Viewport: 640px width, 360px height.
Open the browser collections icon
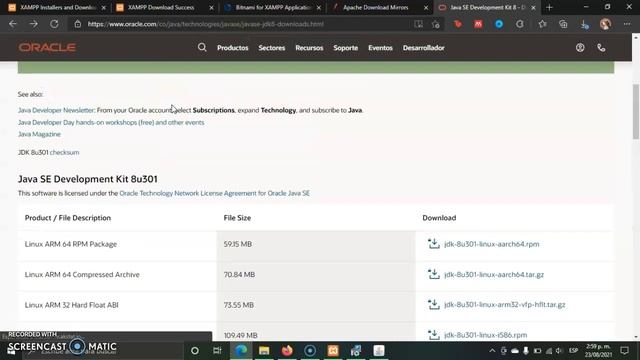point(563,24)
